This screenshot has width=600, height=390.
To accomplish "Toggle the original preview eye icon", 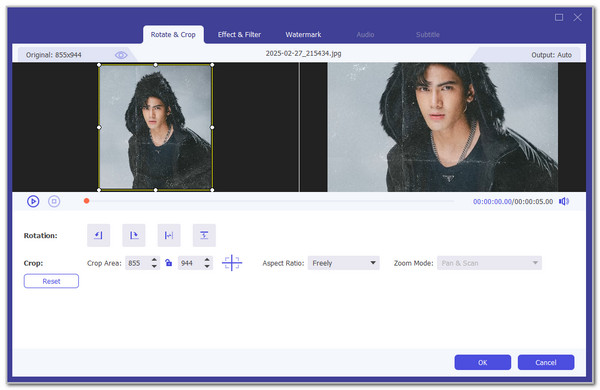I will pos(121,55).
